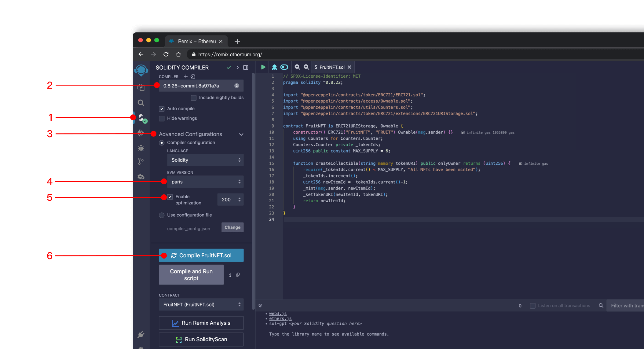Click the Remix AI assistant robot icon

(x=274, y=67)
